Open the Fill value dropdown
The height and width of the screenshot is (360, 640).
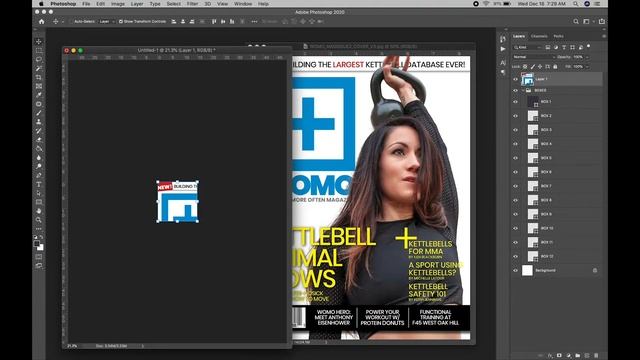[x=587, y=67]
